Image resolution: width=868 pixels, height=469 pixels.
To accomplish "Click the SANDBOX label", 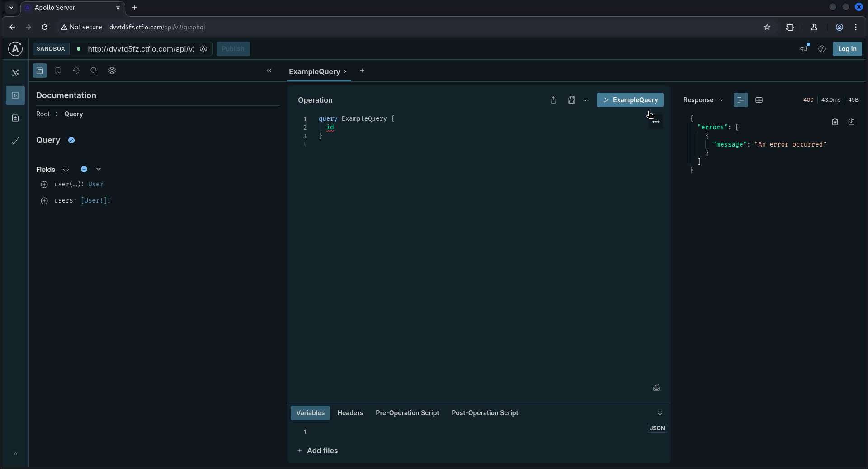I will [x=51, y=49].
